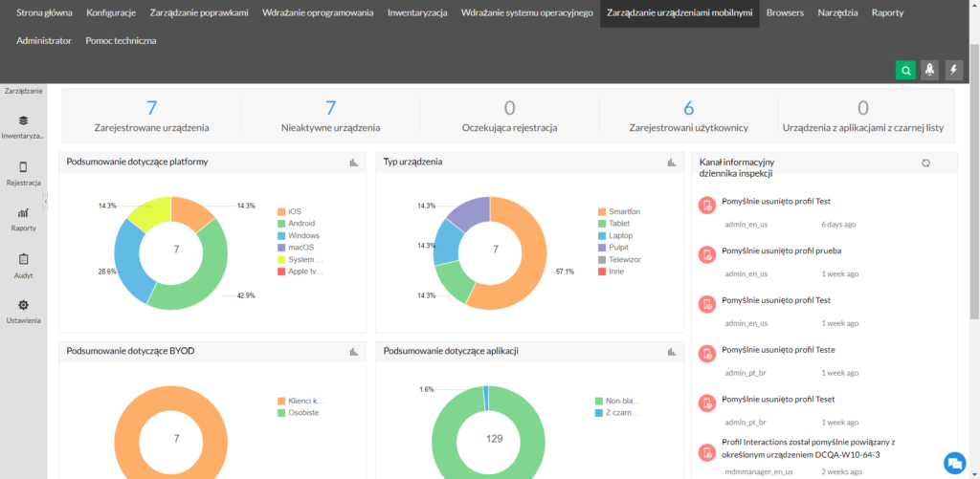Image resolution: width=980 pixels, height=479 pixels.
Task: Change chart type for Typ urządzenia
Action: (671, 163)
